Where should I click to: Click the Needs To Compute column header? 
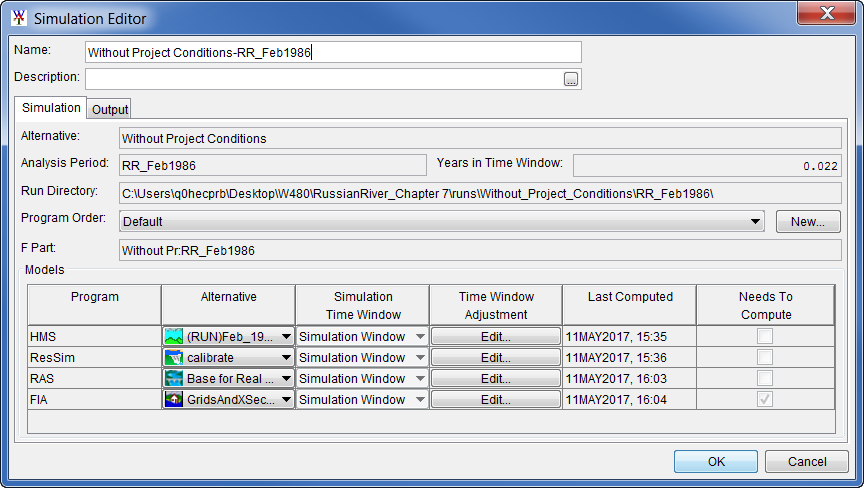pyautogui.click(x=765, y=305)
